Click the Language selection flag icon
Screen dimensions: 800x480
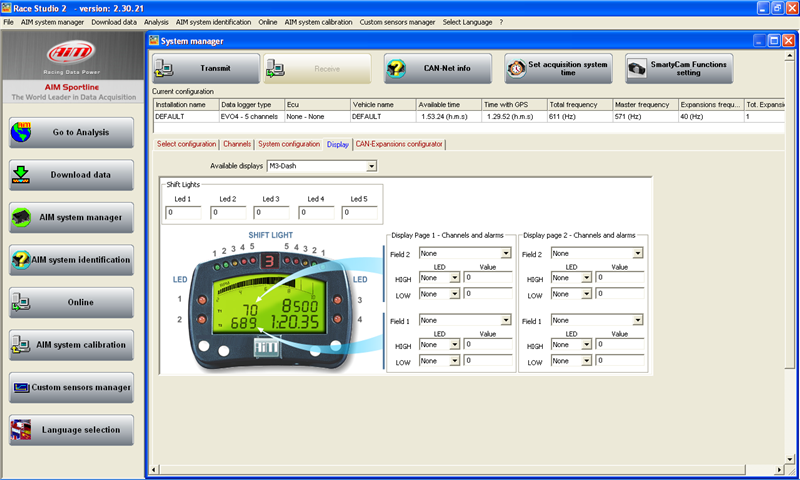pos(23,430)
